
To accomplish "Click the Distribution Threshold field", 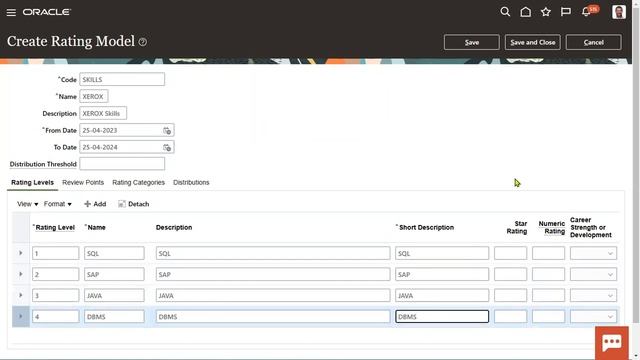I will [122, 164].
